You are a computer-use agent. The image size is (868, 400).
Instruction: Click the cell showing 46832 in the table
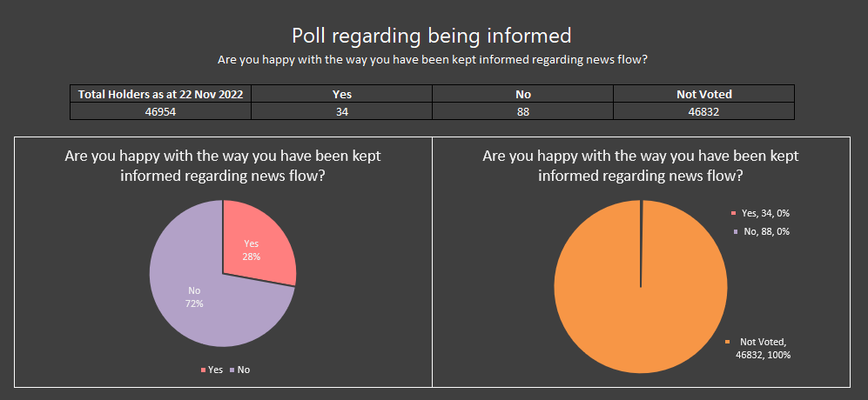(x=703, y=111)
